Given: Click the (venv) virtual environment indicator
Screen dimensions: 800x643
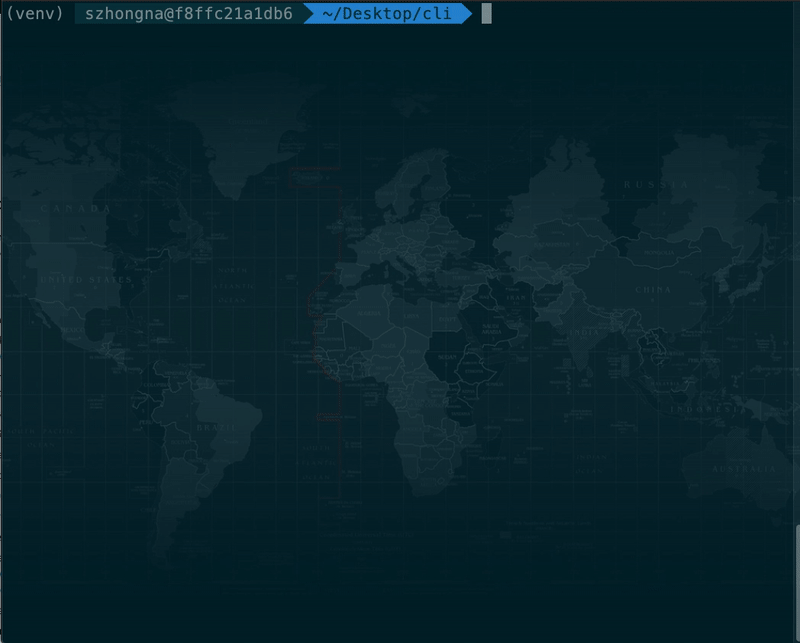Looking at the screenshot, I should point(35,13).
